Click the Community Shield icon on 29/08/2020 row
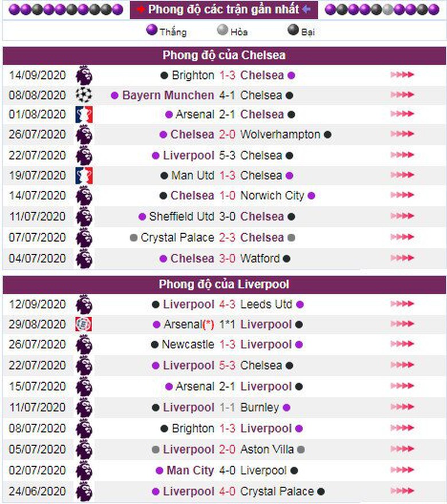Viewport: 447px width, 504px height. pyautogui.click(x=84, y=325)
